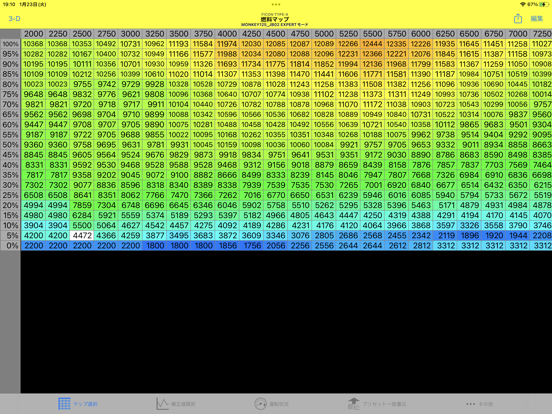The image size is (552, 414).
Task: Select the 5000 RPM column header
Action: pyautogui.click(x=324, y=34)
